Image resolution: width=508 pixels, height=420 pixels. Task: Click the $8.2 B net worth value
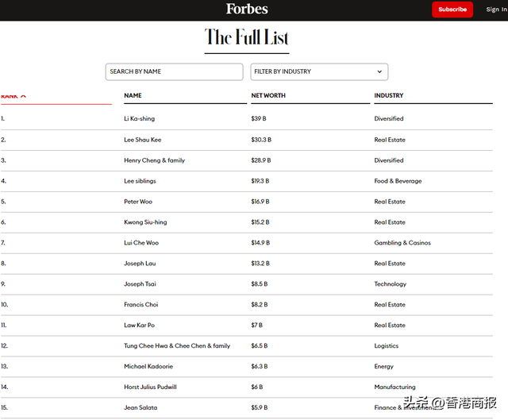tap(260, 305)
